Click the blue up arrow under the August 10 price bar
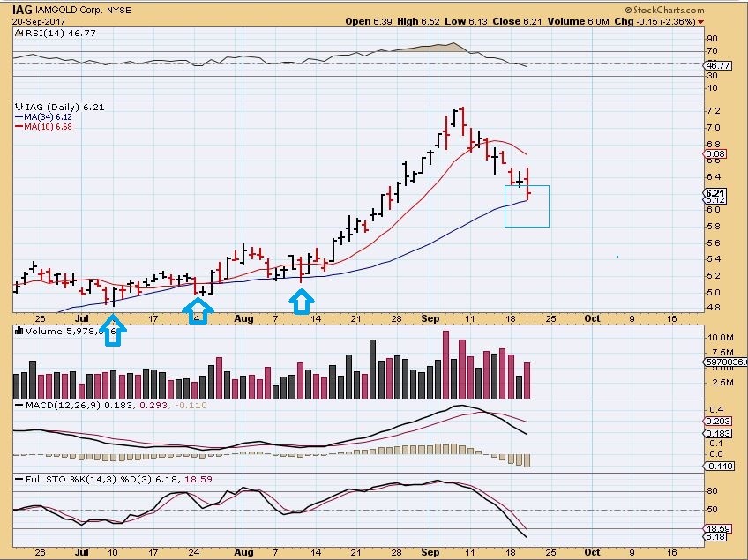Image resolution: width=748 pixels, height=560 pixels. (x=303, y=302)
